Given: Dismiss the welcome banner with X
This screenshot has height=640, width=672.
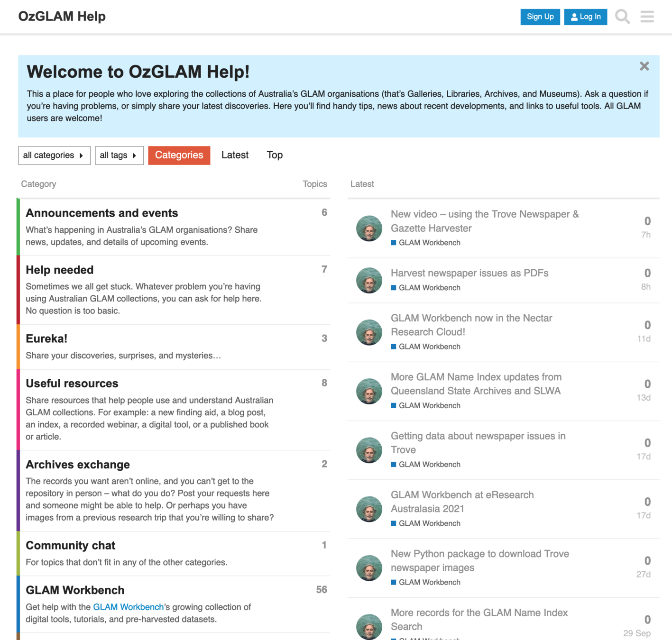Looking at the screenshot, I should click(644, 66).
